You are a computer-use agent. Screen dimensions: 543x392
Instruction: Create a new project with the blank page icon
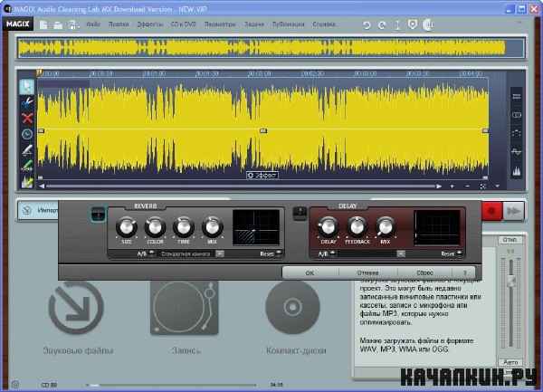(x=43, y=24)
